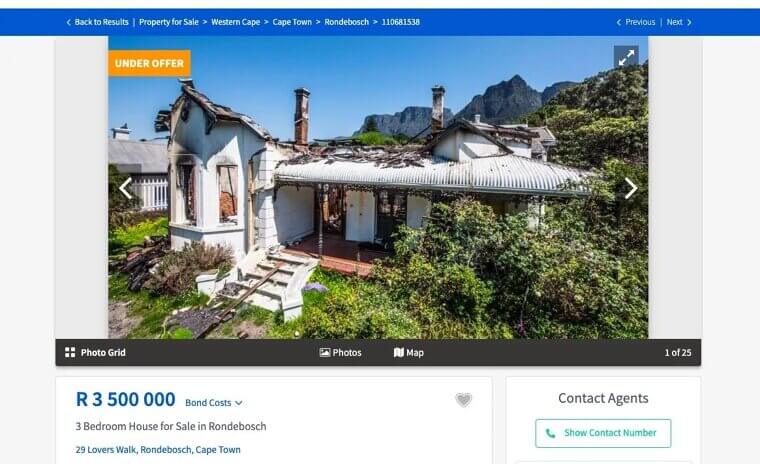Image resolution: width=760 pixels, height=464 pixels.
Task: Open Property for Sale breadcrumb
Action: pos(169,22)
